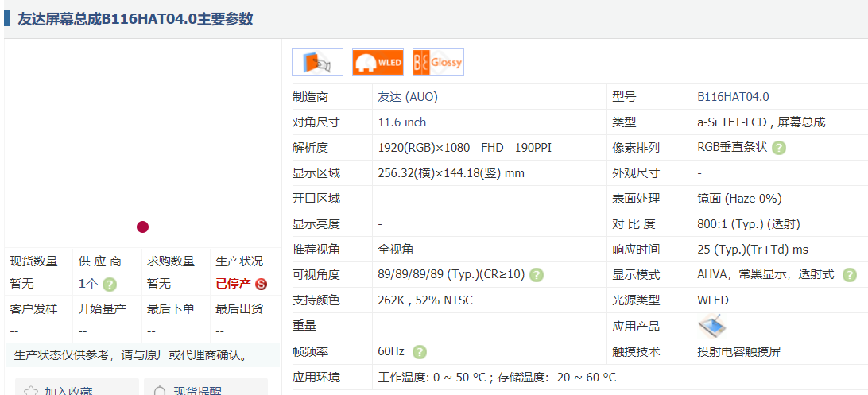Click the 制造商 row label
This screenshot has height=395, width=868.
[310, 97]
